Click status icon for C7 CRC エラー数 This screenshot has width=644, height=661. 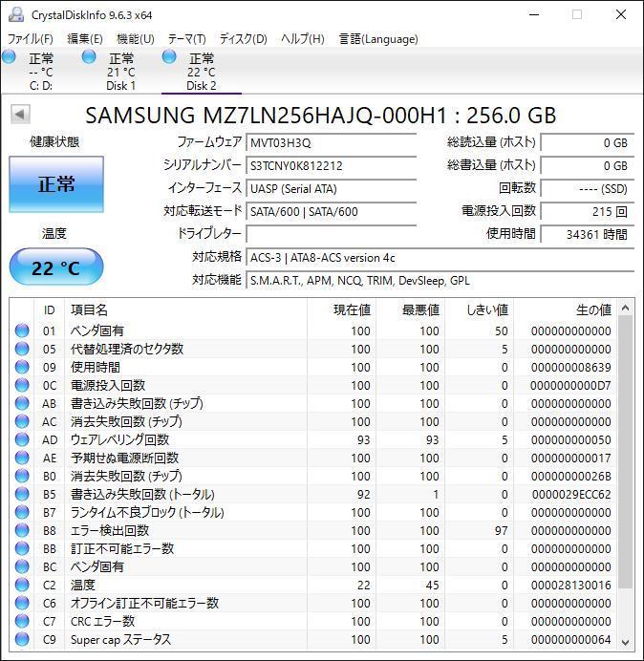(22, 621)
